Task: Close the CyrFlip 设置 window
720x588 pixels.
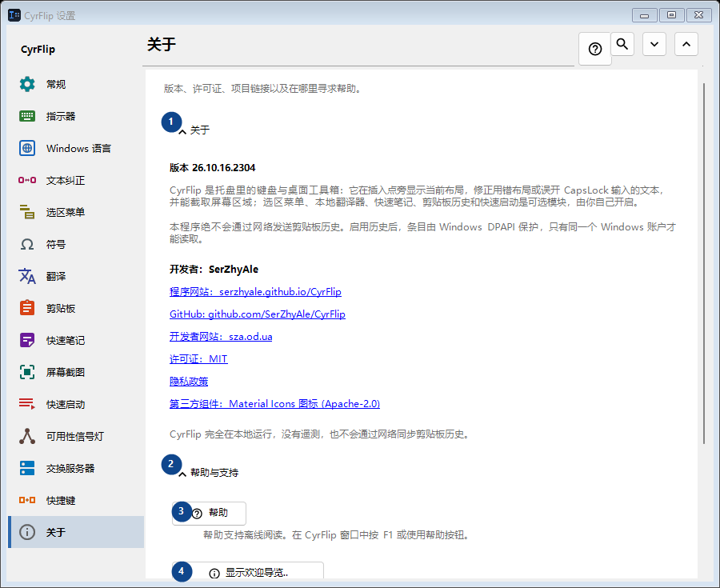Action: click(x=698, y=15)
